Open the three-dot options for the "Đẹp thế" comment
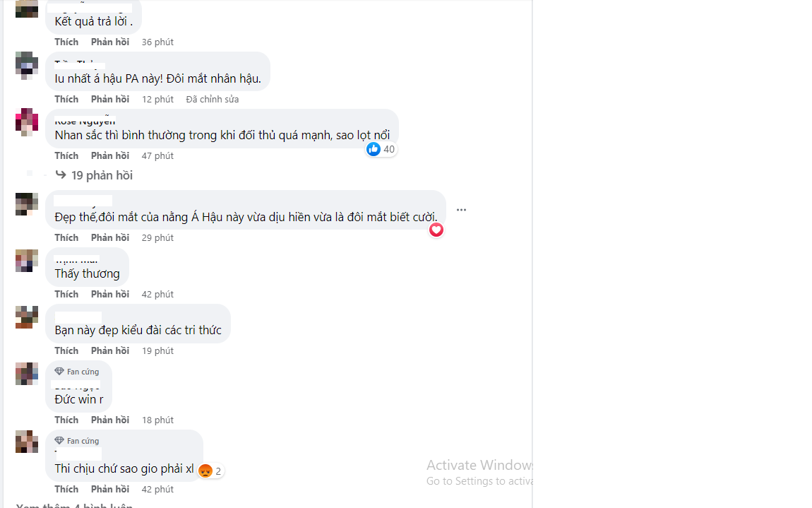 coord(461,210)
